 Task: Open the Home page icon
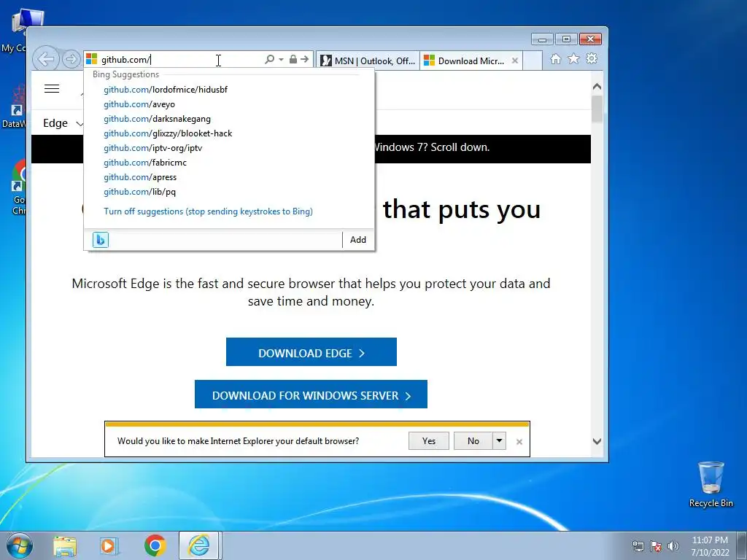pyautogui.click(x=555, y=59)
